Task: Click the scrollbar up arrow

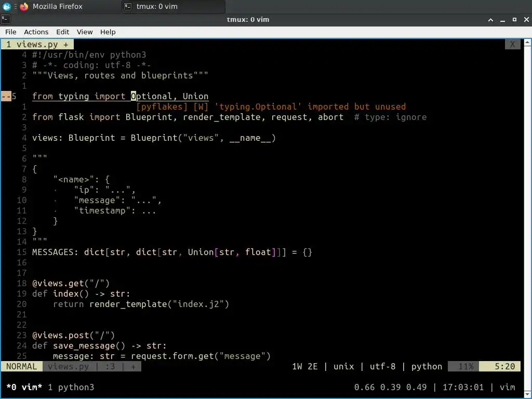Action: pos(527,43)
